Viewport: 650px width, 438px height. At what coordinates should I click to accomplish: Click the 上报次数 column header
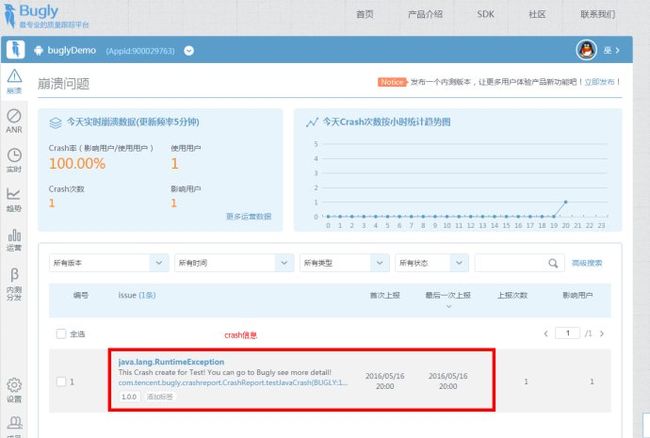click(x=513, y=295)
